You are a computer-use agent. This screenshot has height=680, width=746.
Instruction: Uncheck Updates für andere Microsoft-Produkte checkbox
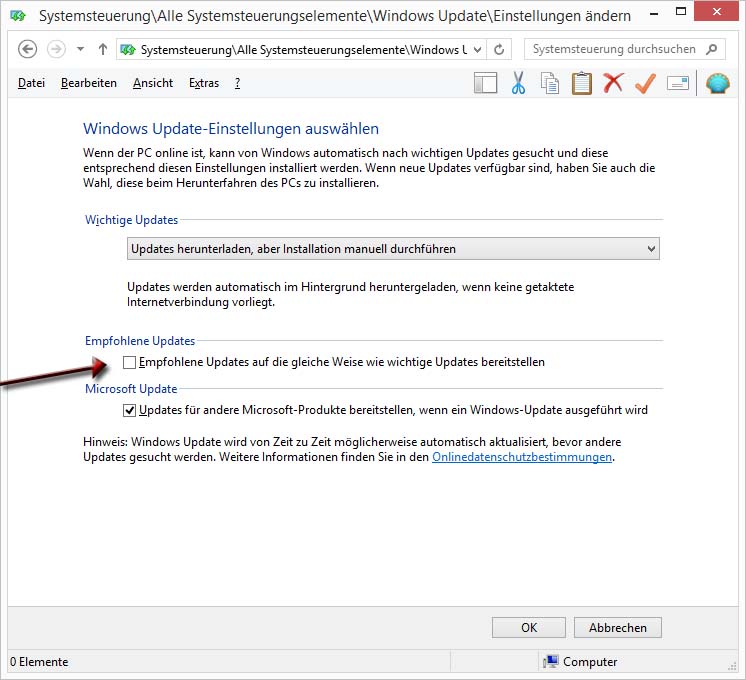click(129, 410)
